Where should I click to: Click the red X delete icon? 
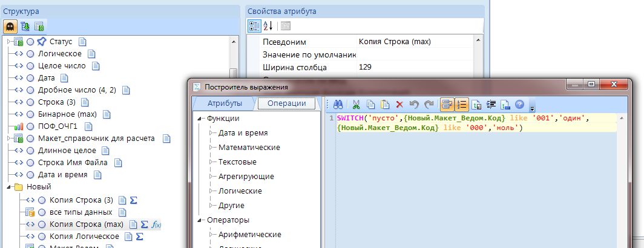pos(399,103)
